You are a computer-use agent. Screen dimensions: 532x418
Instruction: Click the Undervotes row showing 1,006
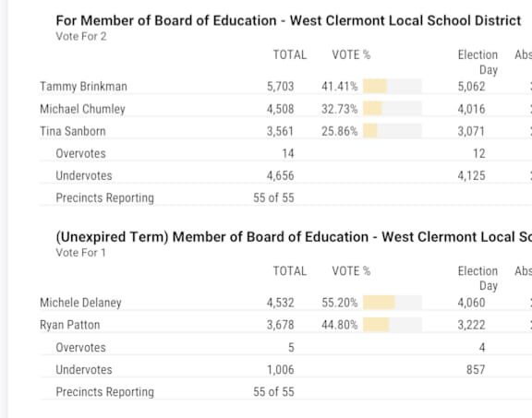[x=285, y=369]
